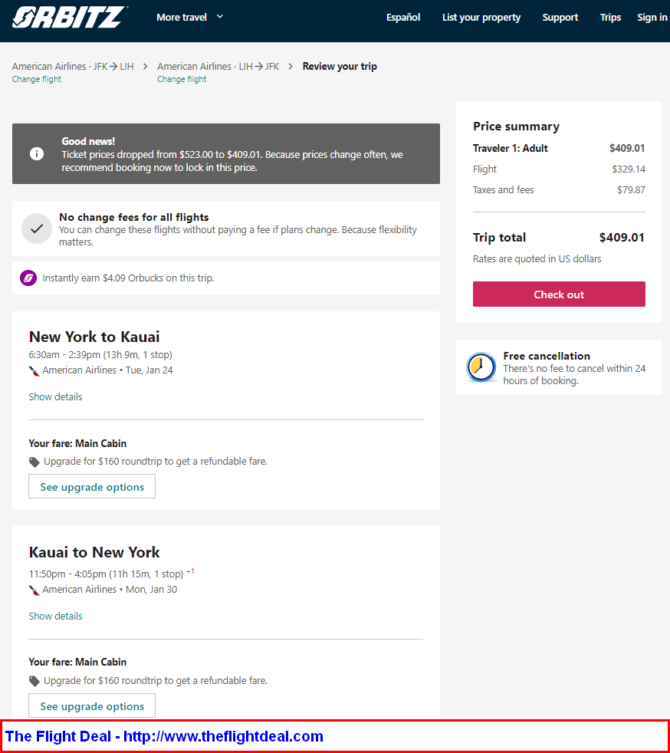Click American Airlines LIH to JFK breadcrumb
670x753 pixels.
click(218, 66)
